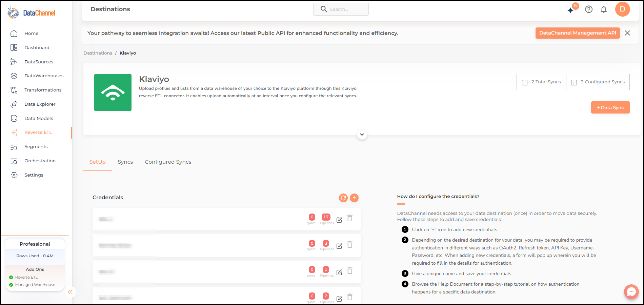Click the DataWarehouses stack icon
The height and width of the screenshot is (305, 644).
pos(14,76)
